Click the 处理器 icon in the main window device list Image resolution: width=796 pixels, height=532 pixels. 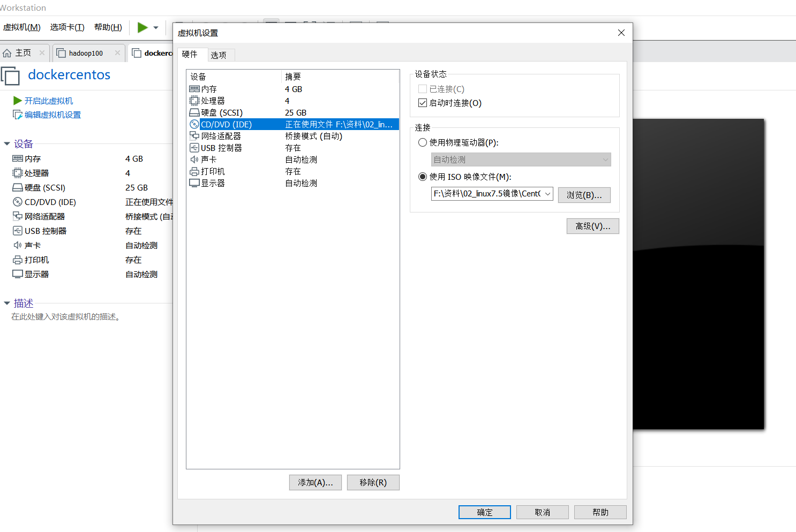(18, 173)
